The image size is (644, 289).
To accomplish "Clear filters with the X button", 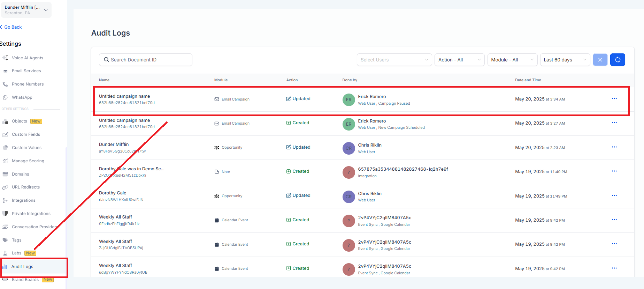I will click(x=600, y=60).
